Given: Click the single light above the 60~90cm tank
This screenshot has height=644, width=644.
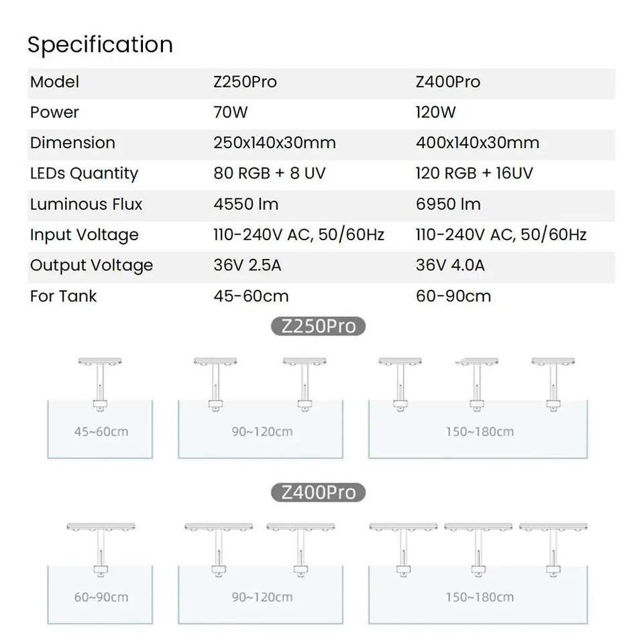Looking at the screenshot, I should pos(101,527).
